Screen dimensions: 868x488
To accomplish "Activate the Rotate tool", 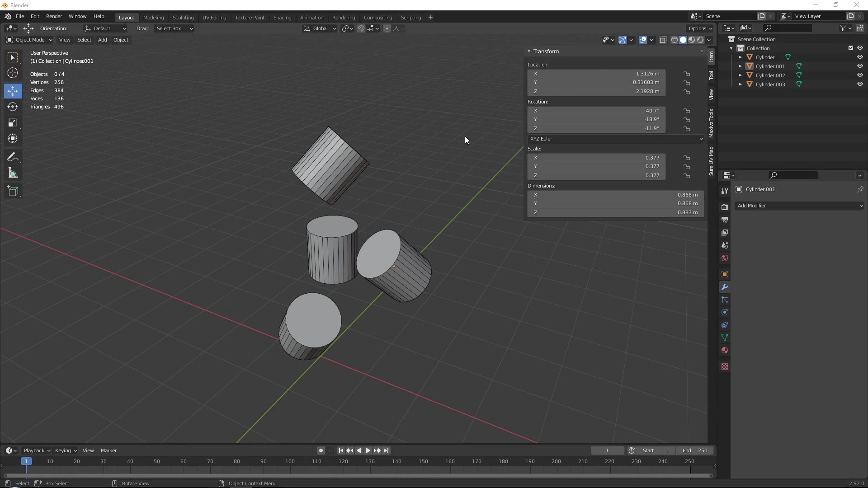I will 13,107.
